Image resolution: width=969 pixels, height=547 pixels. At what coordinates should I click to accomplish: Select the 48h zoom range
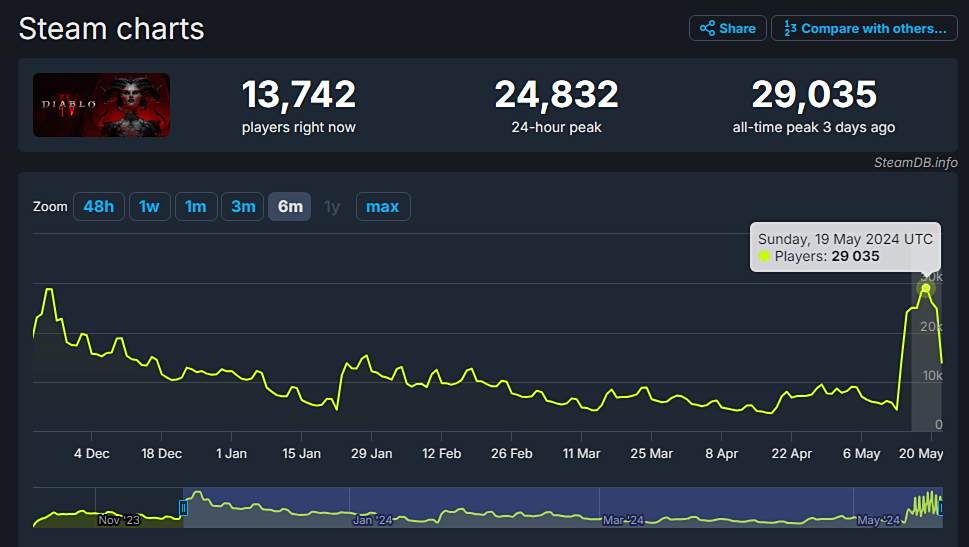(99, 206)
